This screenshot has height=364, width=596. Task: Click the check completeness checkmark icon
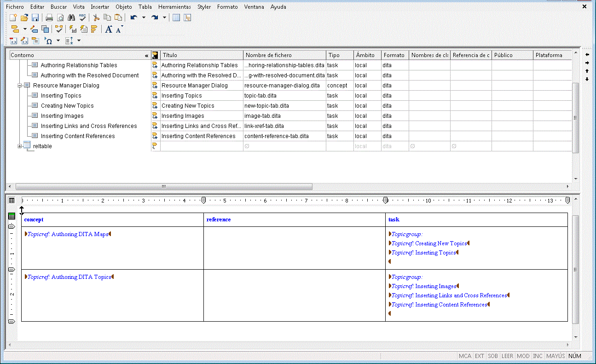[x=59, y=29]
